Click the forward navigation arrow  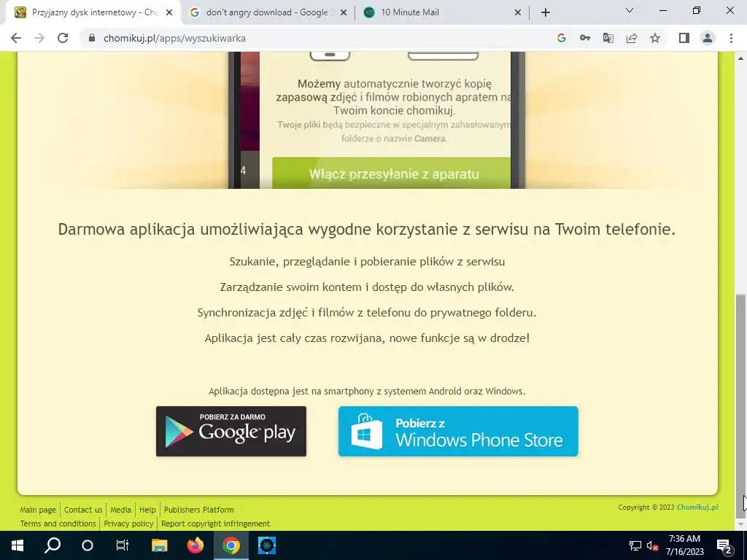39,38
